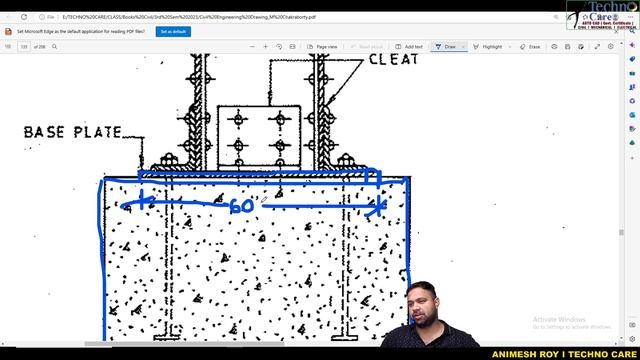Screen dimensions: 640x360
Task: Toggle the Draw tool
Action: click(446, 47)
